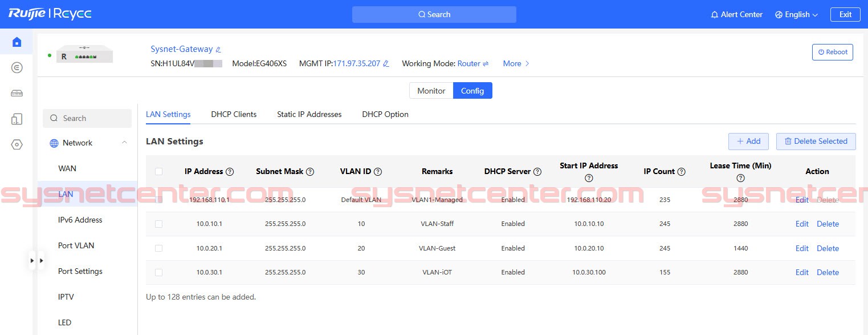Open the Static IP Addresses tab
The height and width of the screenshot is (335, 868).
(x=309, y=114)
